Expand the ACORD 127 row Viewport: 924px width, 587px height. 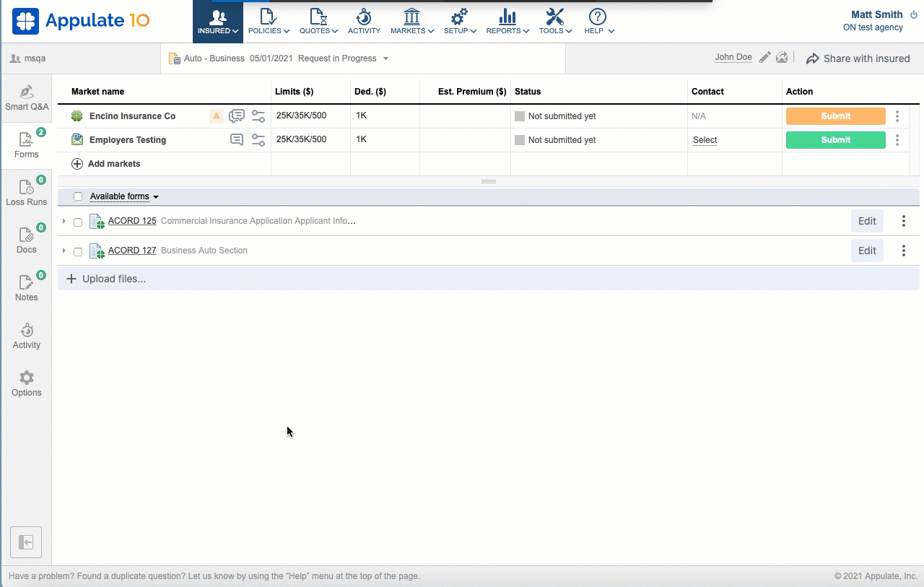click(x=64, y=251)
